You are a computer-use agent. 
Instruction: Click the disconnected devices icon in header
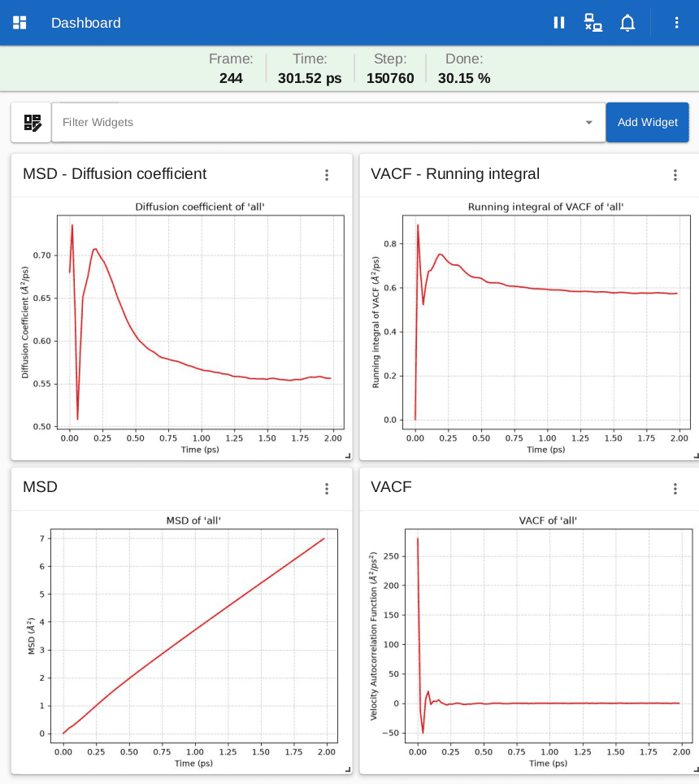593,23
